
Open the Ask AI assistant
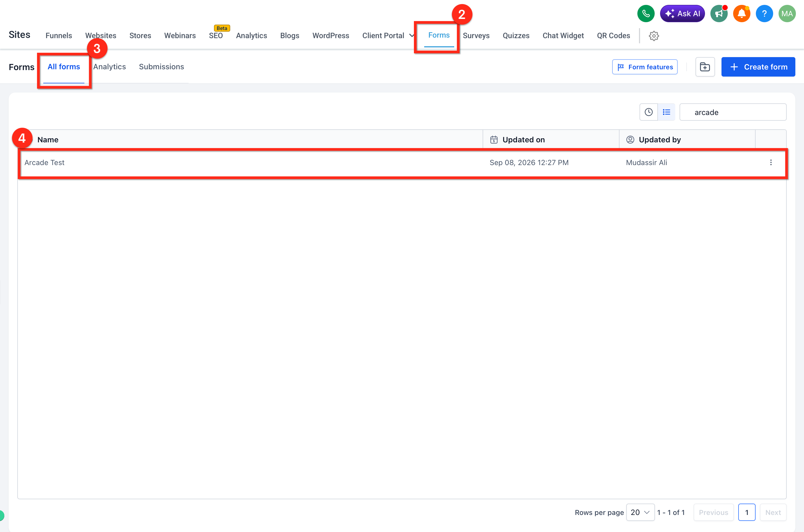point(682,14)
